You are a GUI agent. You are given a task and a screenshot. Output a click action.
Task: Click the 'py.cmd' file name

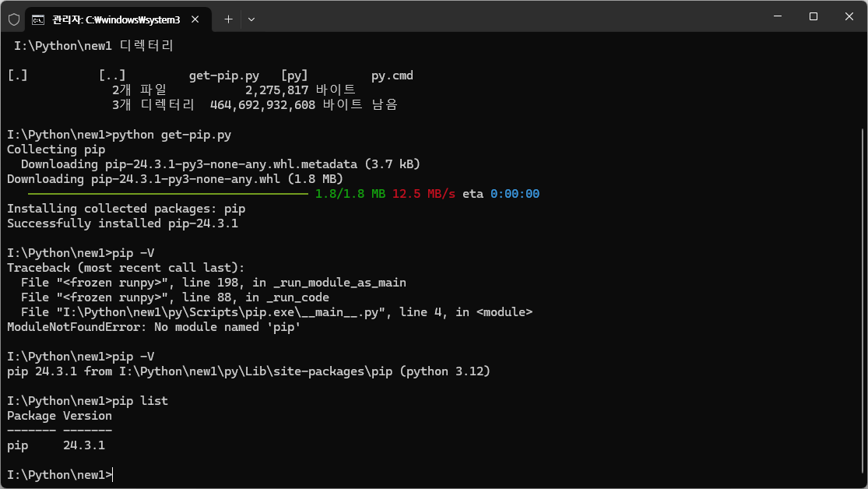click(x=392, y=76)
